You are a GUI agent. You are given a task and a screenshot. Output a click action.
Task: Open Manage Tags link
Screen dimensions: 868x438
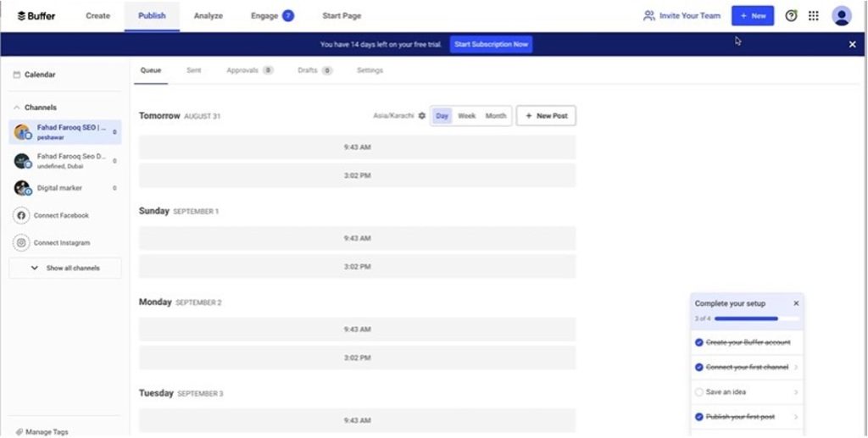point(47,432)
